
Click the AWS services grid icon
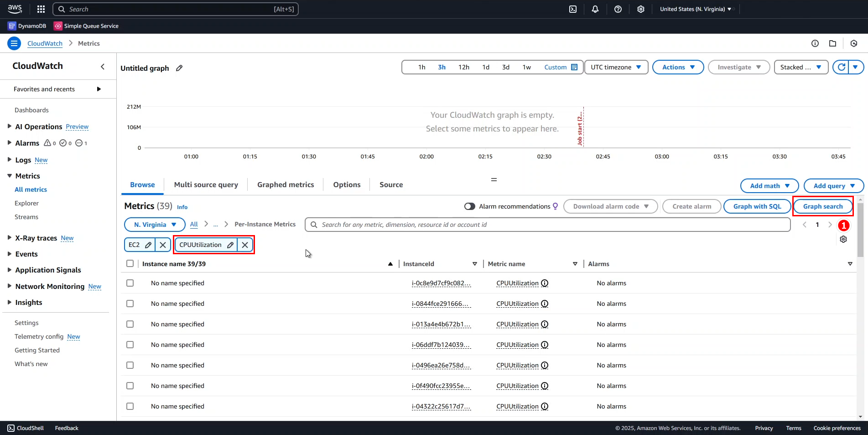pyautogui.click(x=41, y=9)
